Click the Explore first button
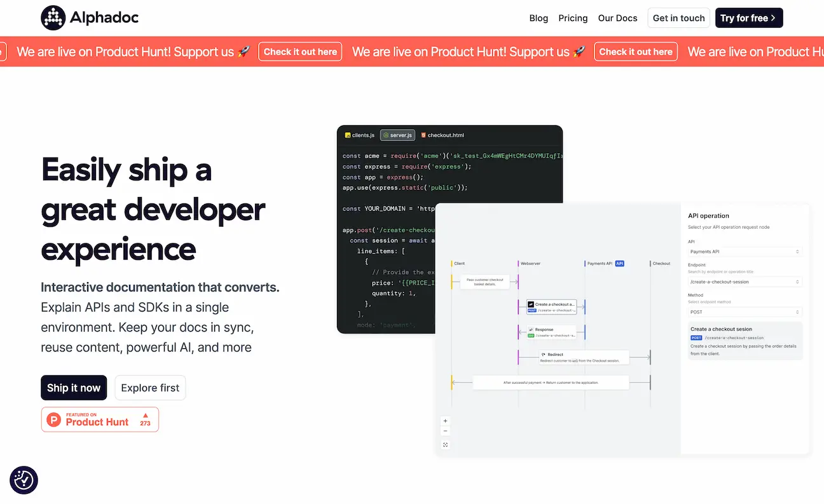 pos(150,388)
